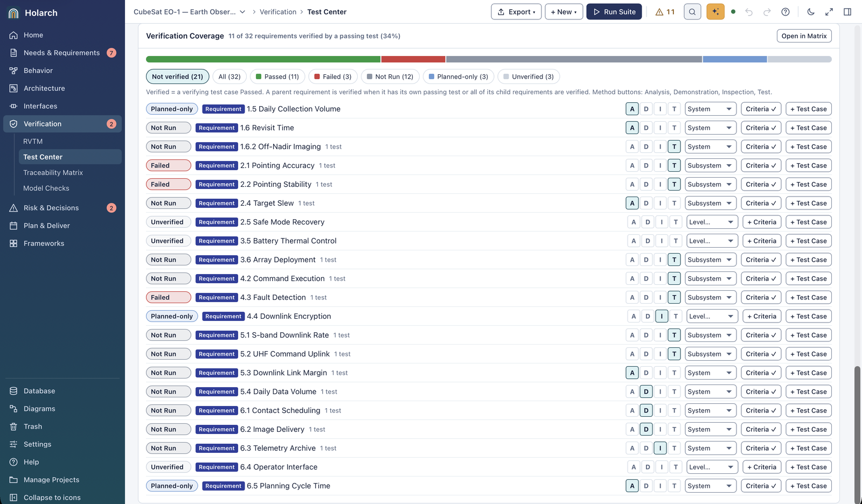This screenshot has width=862, height=504.
Task: Open level dropdown for 1.6 Revisit Time
Action: [711, 128]
